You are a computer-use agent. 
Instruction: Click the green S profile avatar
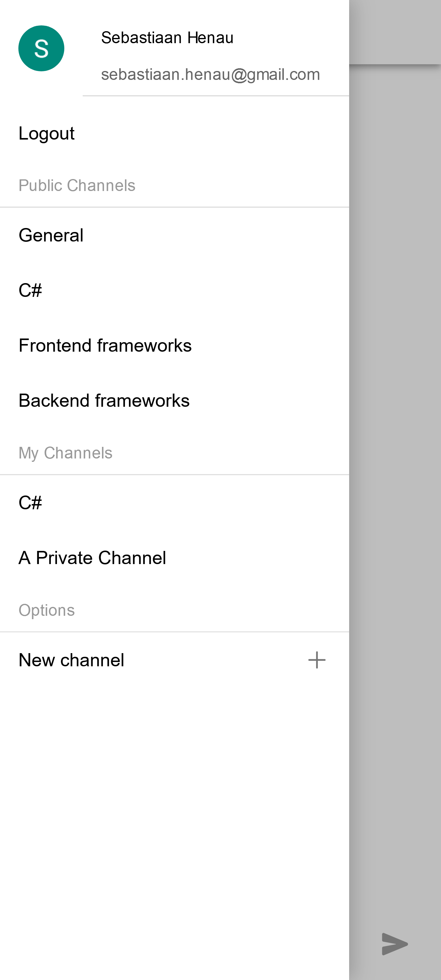(41, 48)
